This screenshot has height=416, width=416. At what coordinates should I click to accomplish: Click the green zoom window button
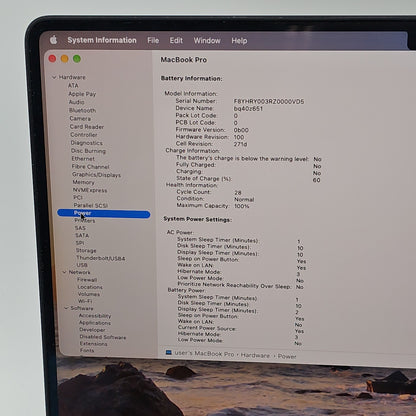click(77, 59)
